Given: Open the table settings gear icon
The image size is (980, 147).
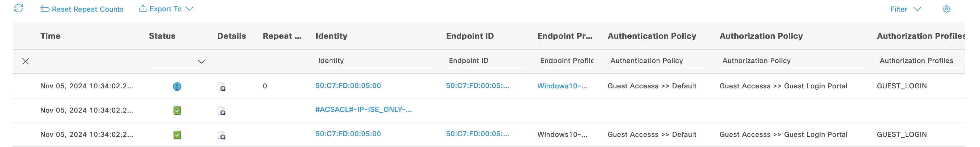Looking at the screenshot, I should click(946, 9).
